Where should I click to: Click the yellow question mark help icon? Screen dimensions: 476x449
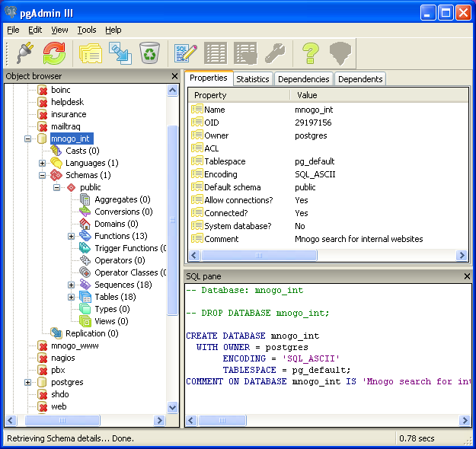(310, 53)
